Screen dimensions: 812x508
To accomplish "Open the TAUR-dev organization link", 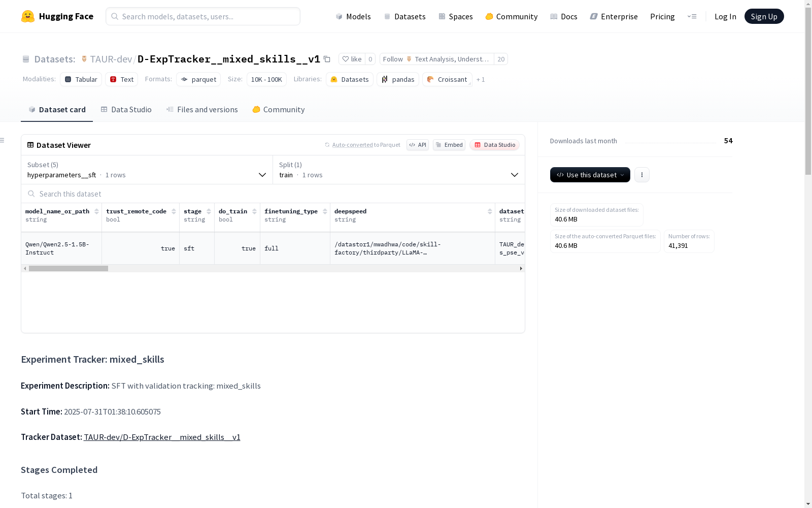I will tap(111, 59).
